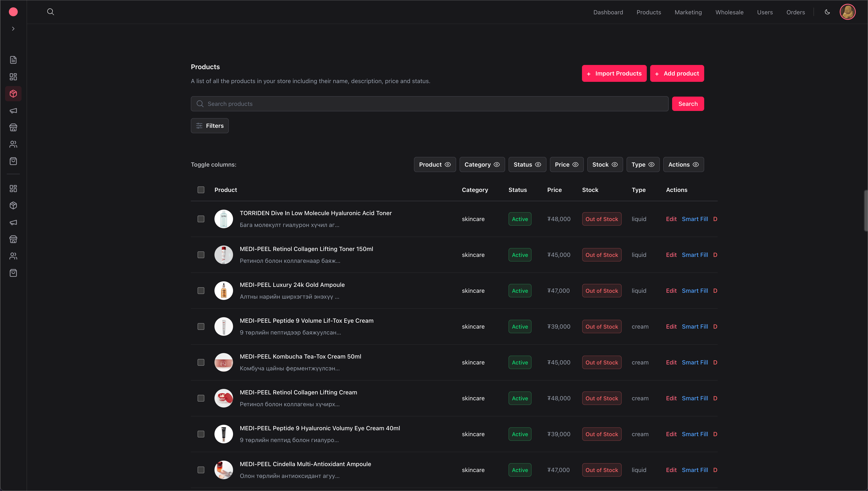The height and width of the screenshot is (491, 868).
Task: Open the lower users people icon
Action: point(13,256)
